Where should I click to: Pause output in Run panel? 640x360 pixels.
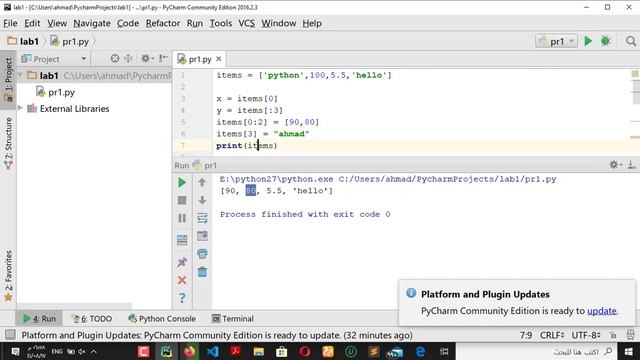pos(182,218)
